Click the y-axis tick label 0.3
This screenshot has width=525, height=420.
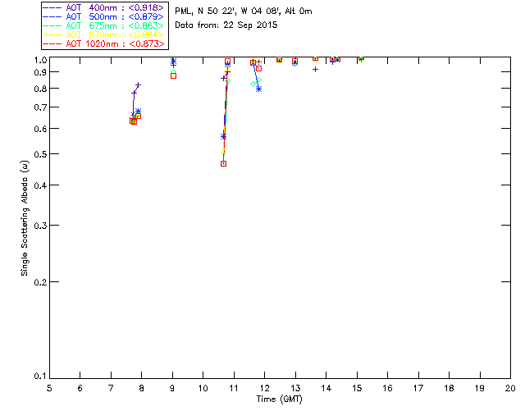[40, 226]
